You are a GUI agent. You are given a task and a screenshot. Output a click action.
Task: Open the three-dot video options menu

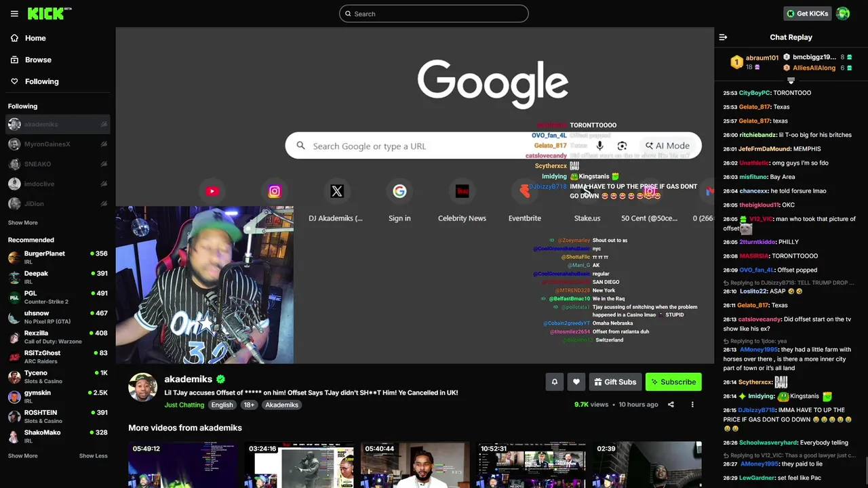coord(692,405)
